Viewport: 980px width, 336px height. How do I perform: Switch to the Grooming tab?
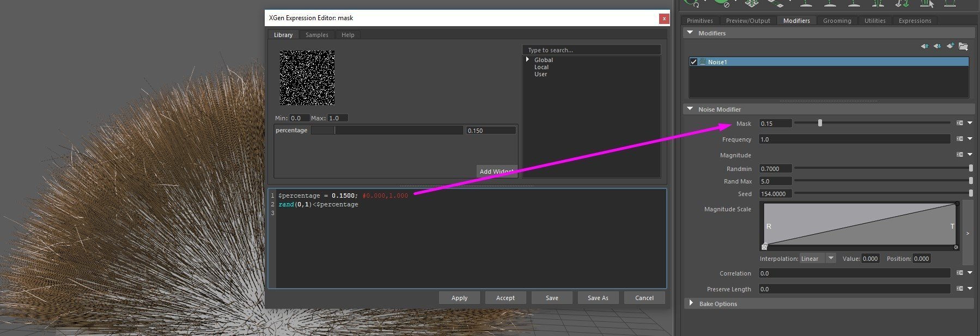pyautogui.click(x=837, y=21)
